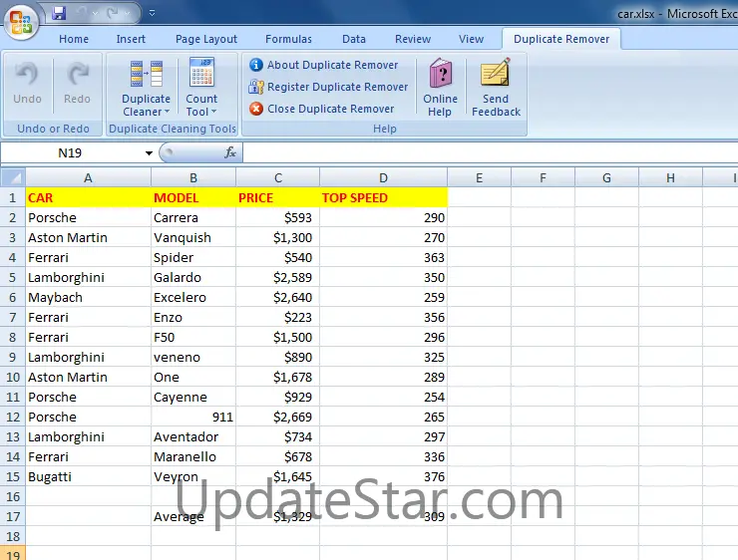This screenshot has width=738, height=560.
Task: Expand the Duplicate Cleaner dropdown arrow
Action: pos(168,112)
